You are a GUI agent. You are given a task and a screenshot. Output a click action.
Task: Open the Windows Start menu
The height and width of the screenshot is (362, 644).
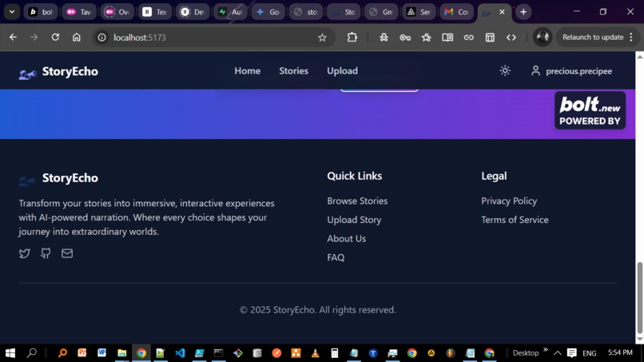10,353
